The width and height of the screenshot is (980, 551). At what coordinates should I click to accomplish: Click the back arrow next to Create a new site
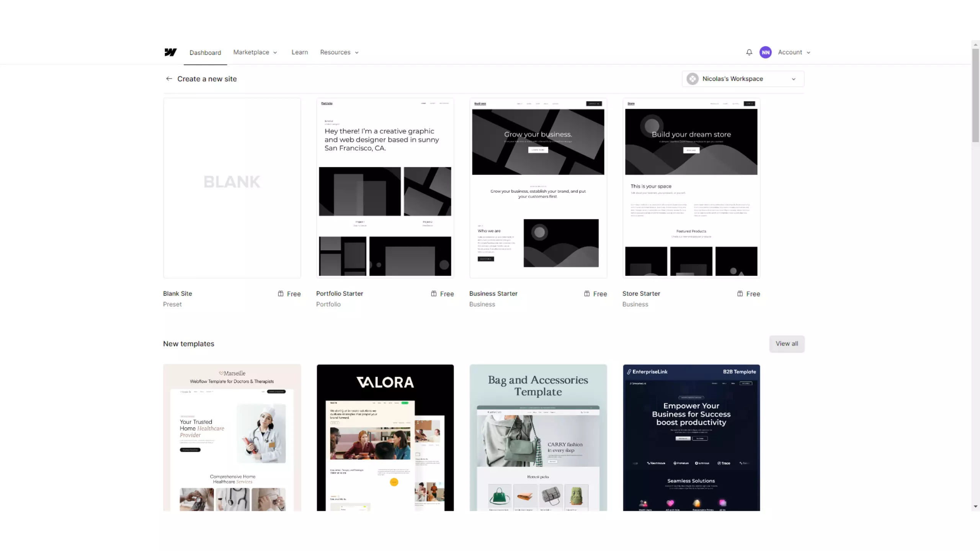click(x=168, y=79)
